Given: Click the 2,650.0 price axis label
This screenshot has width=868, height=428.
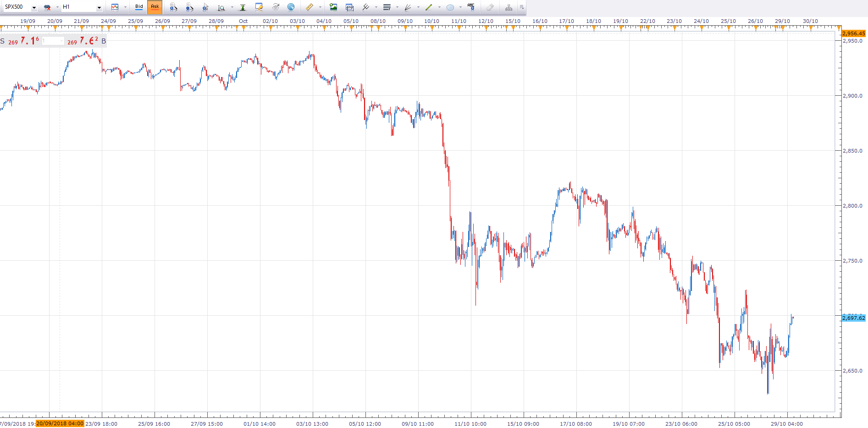Looking at the screenshot, I should click(853, 371).
